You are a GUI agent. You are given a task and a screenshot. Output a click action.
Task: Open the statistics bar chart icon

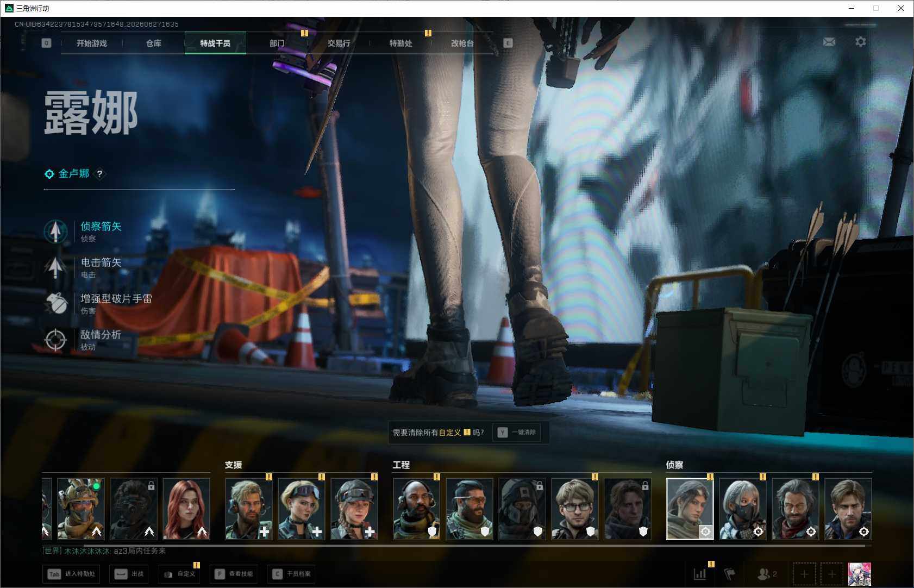click(700, 574)
